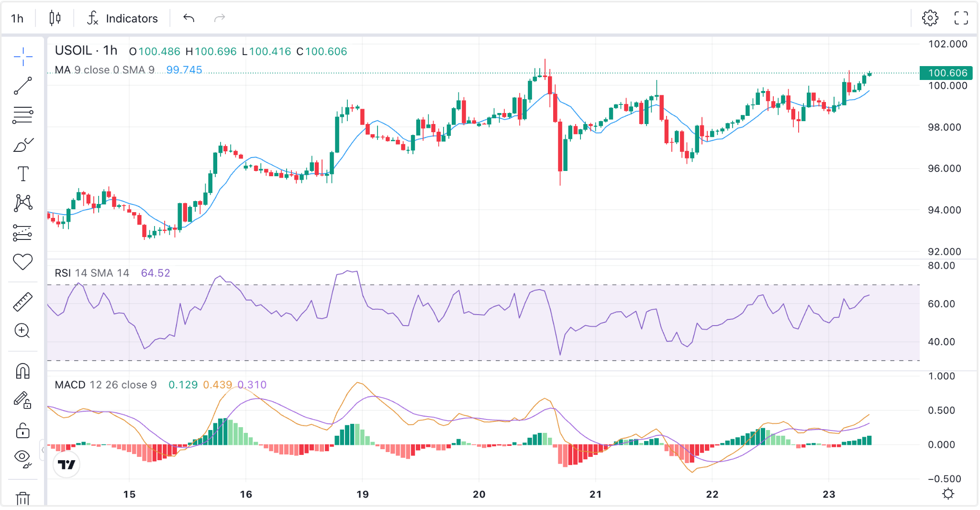Open the candlestick chart style menu
The image size is (980, 510).
pos(55,18)
